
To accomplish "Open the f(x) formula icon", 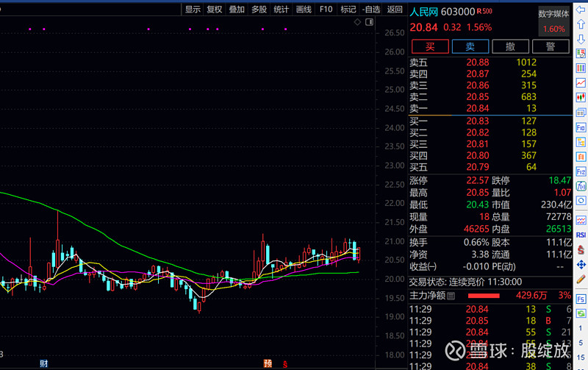I will pos(581,186).
